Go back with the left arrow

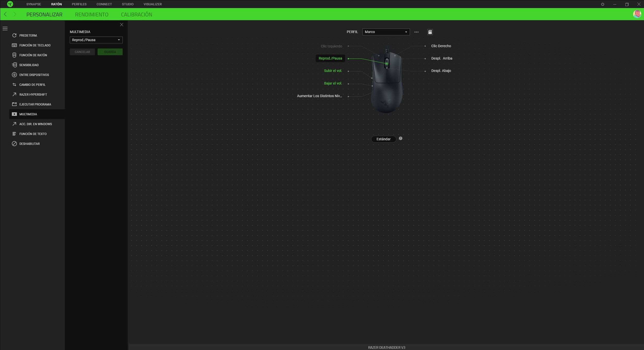point(5,14)
